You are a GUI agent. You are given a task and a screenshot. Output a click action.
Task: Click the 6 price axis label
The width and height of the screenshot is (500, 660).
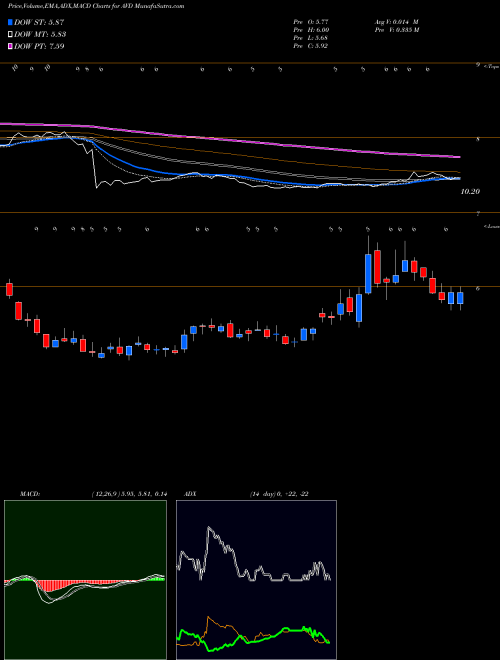click(478, 288)
